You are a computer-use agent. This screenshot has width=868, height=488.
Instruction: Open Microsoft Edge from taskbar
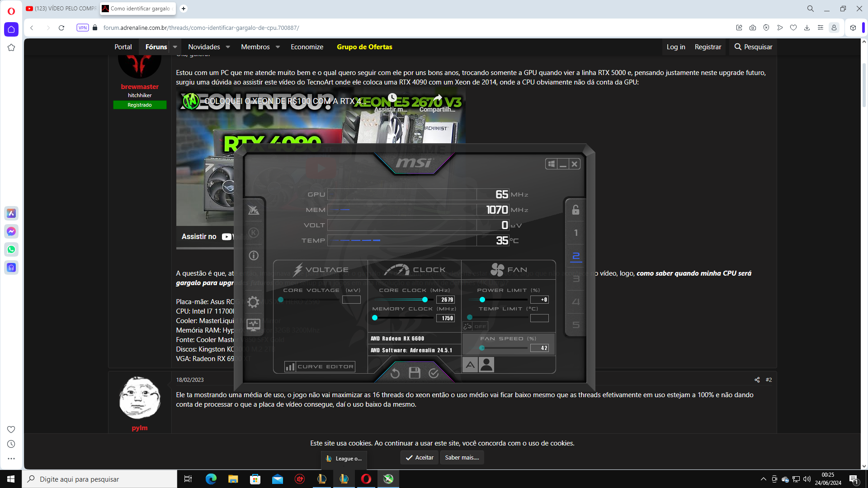point(211,479)
